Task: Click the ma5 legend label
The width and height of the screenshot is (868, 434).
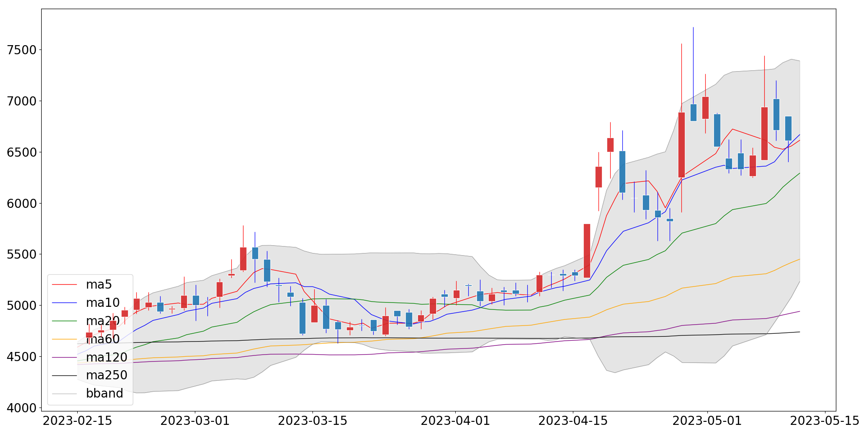Action: point(99,285)
